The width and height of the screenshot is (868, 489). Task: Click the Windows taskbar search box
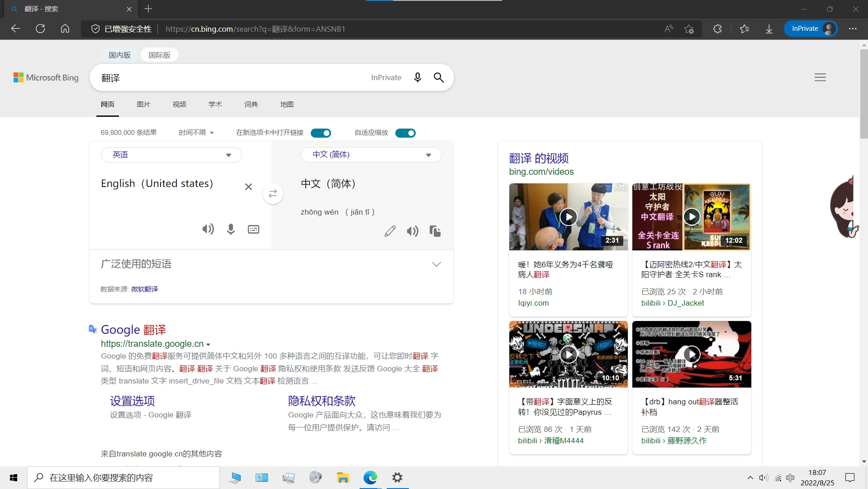click(x=123, y=478)
